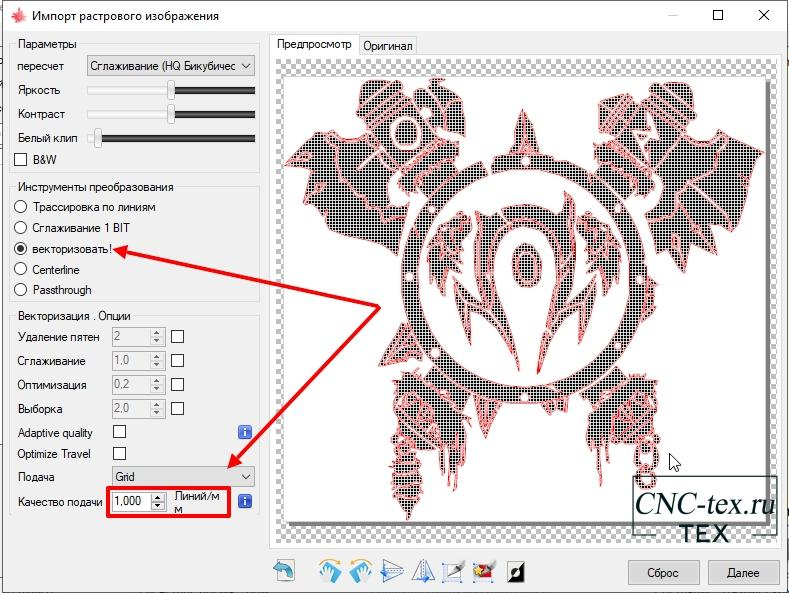Invert colors black-white icon
Image resolution: width=789 pixels, height=593 pixels.
coord(515,571)
